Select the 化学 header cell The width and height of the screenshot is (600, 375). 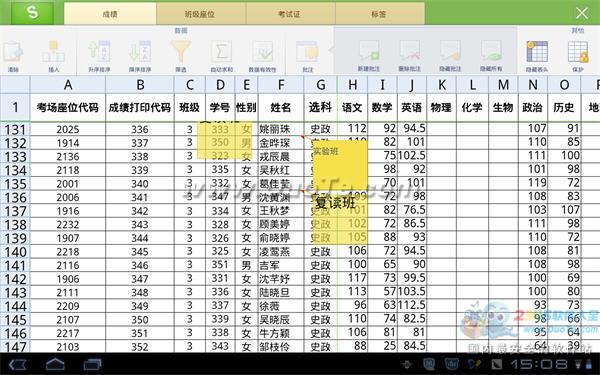(x=472, y=108)
